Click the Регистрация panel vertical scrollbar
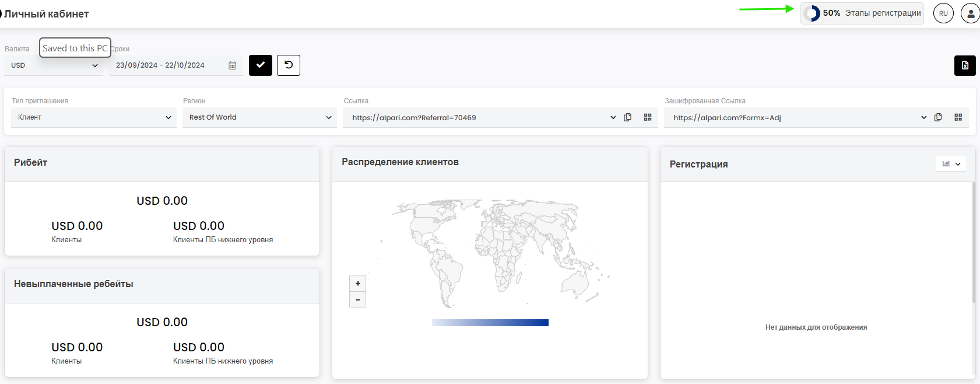This screenshot has height=384, width=980. tap(974, 242)
